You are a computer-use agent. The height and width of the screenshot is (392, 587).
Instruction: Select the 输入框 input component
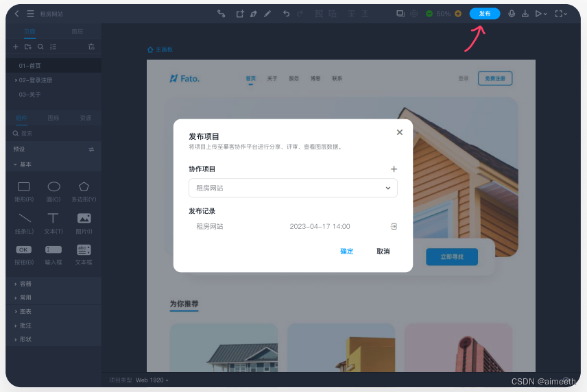tap(53, 255)
